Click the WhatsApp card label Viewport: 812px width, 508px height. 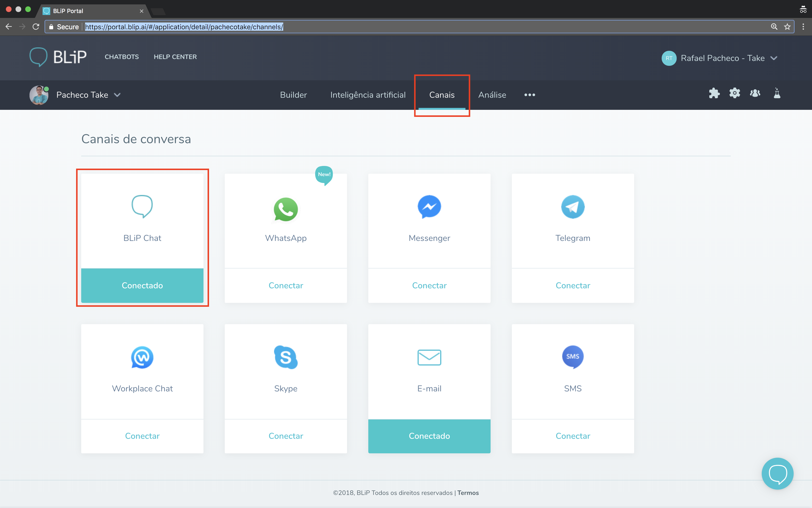coord(286,238)
